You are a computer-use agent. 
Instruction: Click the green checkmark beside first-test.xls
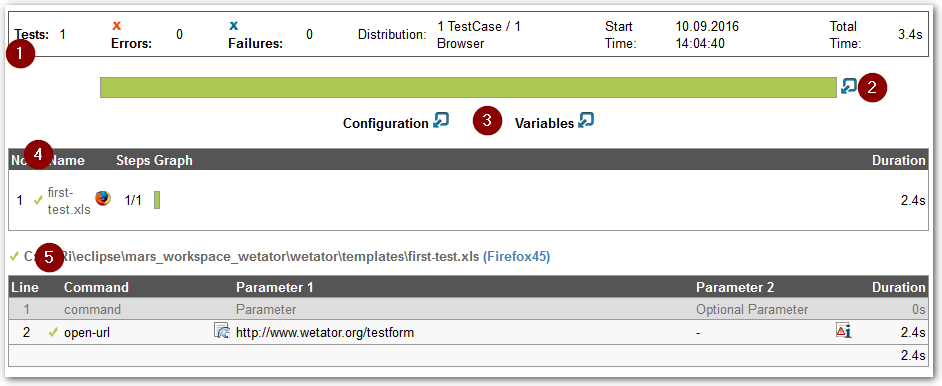[x=38, y=201]
